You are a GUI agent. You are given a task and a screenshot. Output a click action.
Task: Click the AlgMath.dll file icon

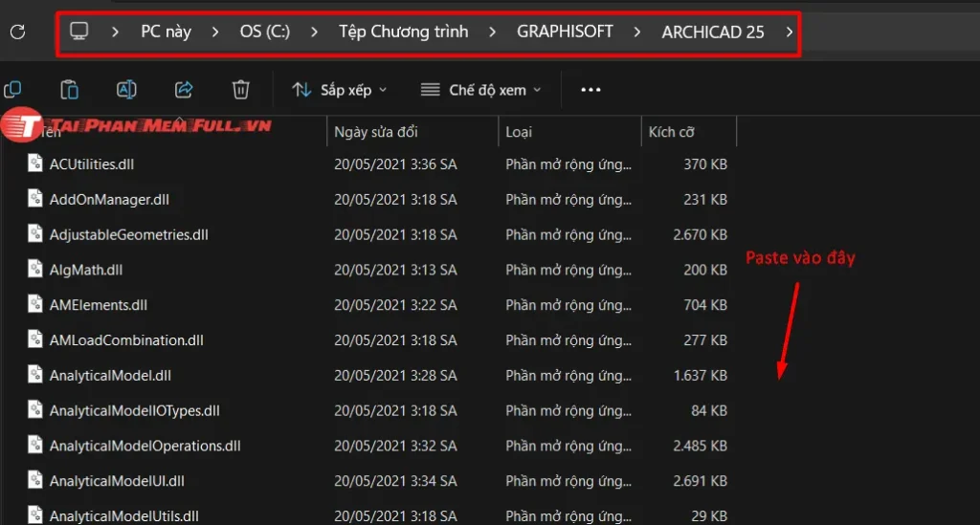point(35,269)
